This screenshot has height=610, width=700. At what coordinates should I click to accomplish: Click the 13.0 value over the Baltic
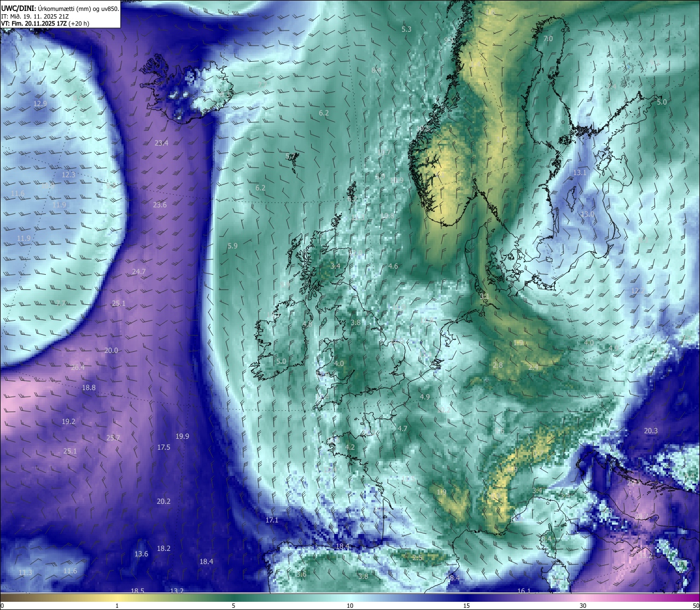tap(587, 214)
